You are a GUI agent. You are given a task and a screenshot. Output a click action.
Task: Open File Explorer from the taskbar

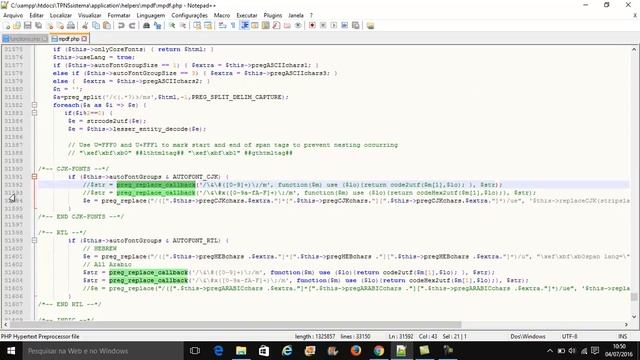(241, 351)
